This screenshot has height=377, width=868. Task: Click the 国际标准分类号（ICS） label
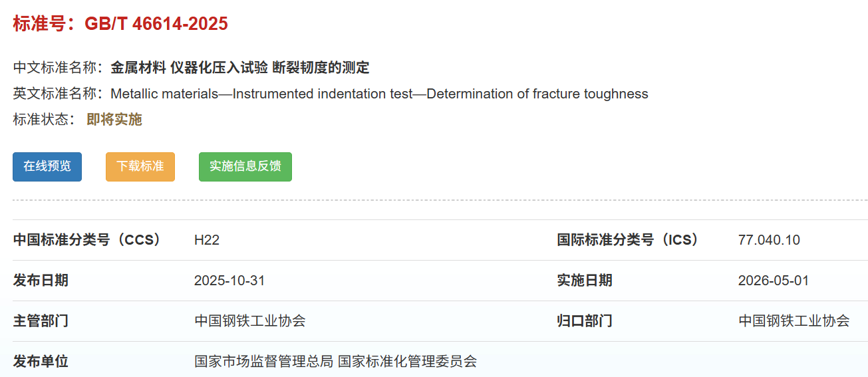tap(629, 240)
